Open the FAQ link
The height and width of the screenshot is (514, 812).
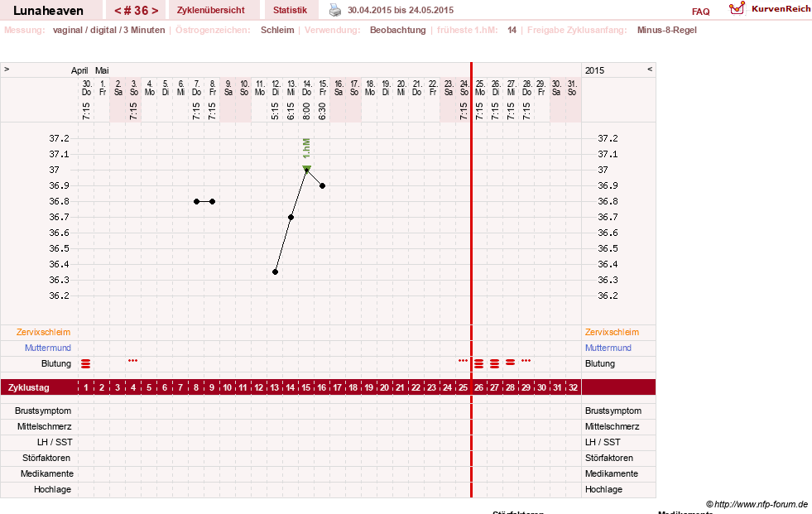click(x=700, y=12)
